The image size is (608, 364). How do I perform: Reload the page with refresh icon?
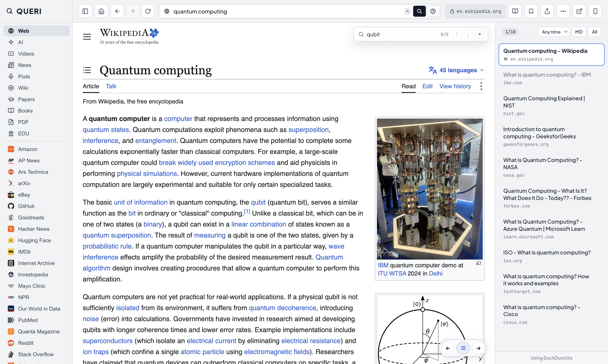click(x=148, y=11)
